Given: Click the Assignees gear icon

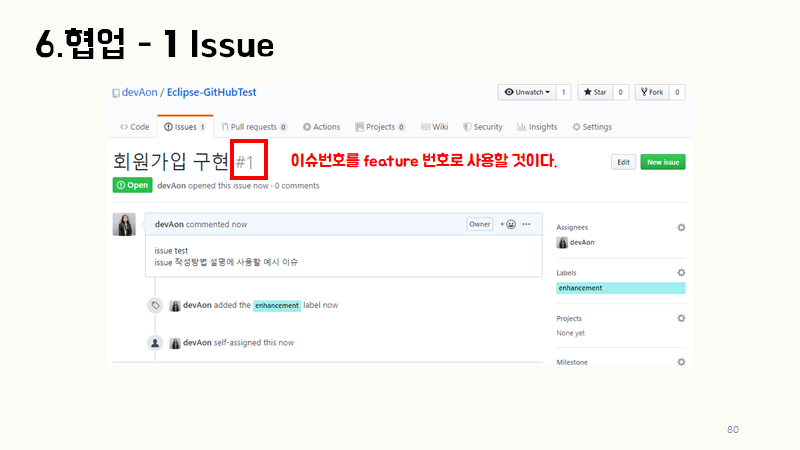Looking at the screenshot, I should coord(681,228).
